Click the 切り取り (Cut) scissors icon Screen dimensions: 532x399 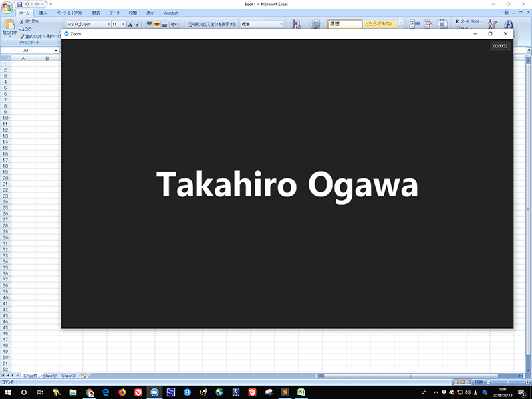[x=22, y=21]
